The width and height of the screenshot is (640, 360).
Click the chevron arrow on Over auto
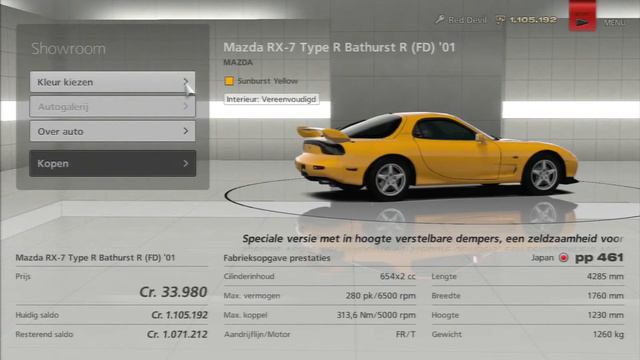click(x=186, y=131)
